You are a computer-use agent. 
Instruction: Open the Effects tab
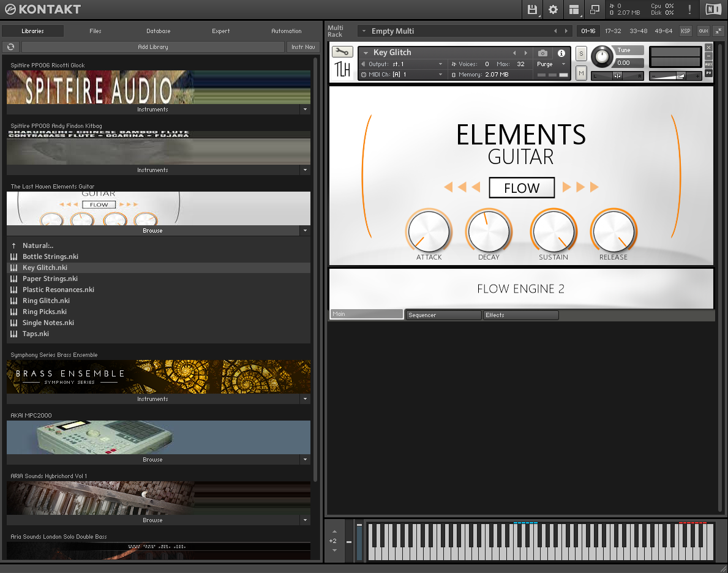tap(520, 315)
